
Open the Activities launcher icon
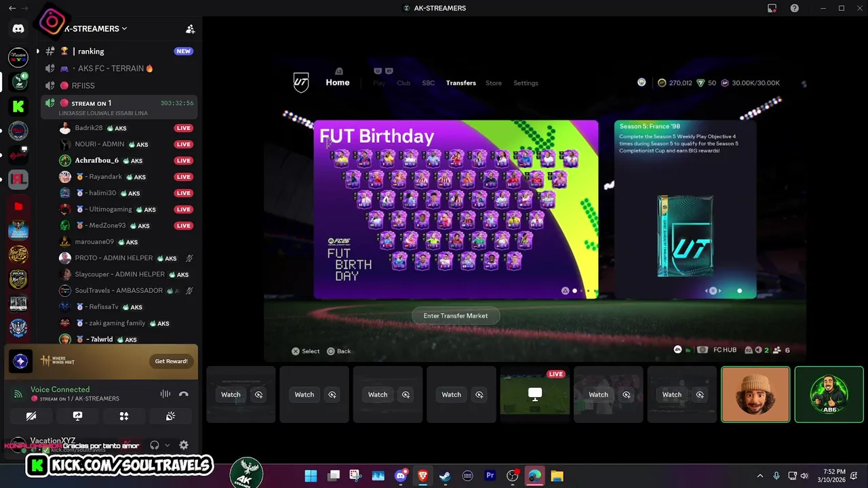tap(123, 416)
